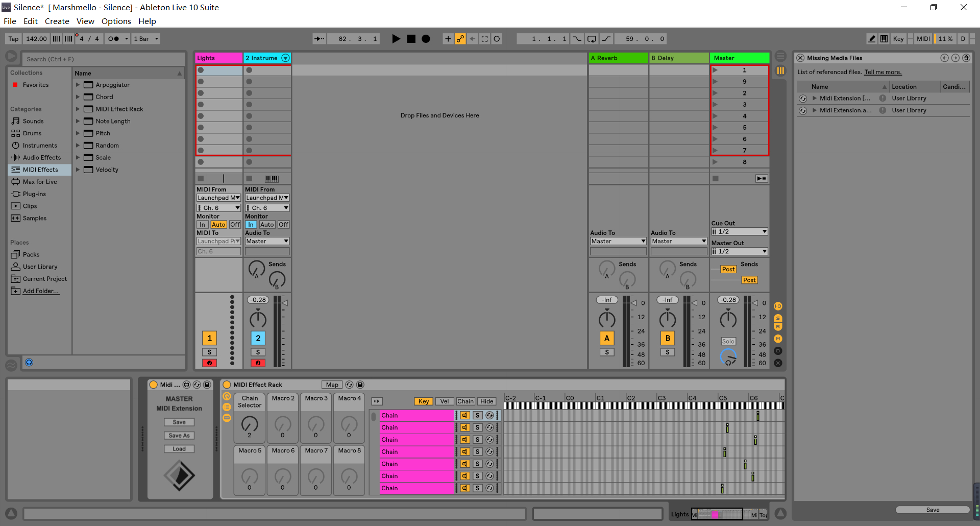This screenshot has height=526, width=980.
Task: Click the Tap tempo button
Action: coord(13,39)
